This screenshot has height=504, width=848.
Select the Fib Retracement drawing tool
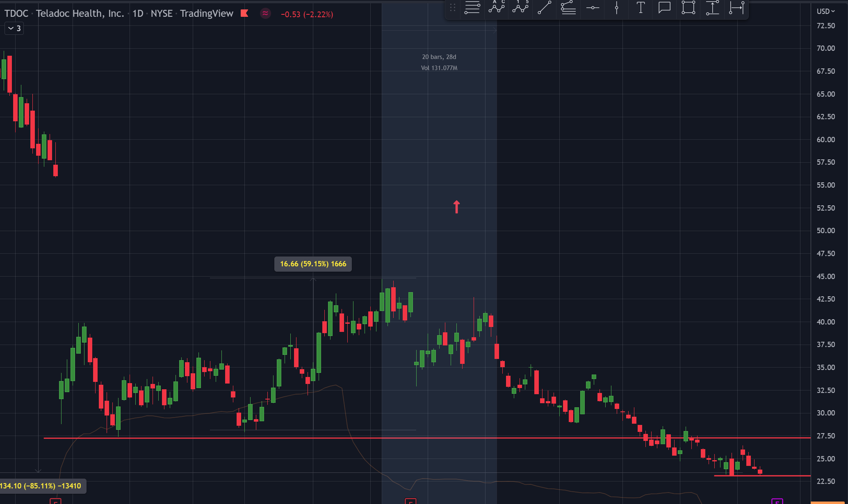pyautogui.click(x=472, y=7)
